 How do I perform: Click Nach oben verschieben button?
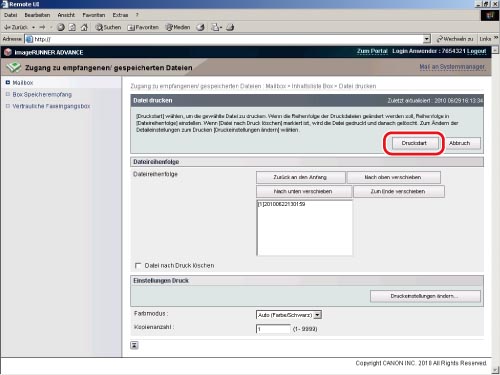click(x=394, y=177)
